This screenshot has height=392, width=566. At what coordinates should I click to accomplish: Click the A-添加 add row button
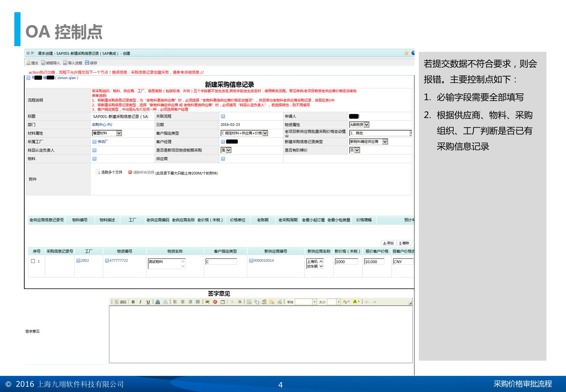pos(388,243)
